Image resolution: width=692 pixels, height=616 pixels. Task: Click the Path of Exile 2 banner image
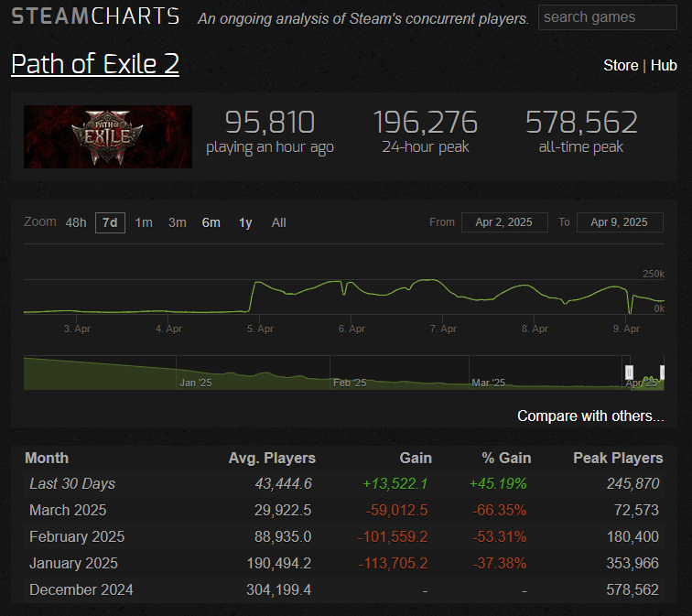[x=108, y=136]
